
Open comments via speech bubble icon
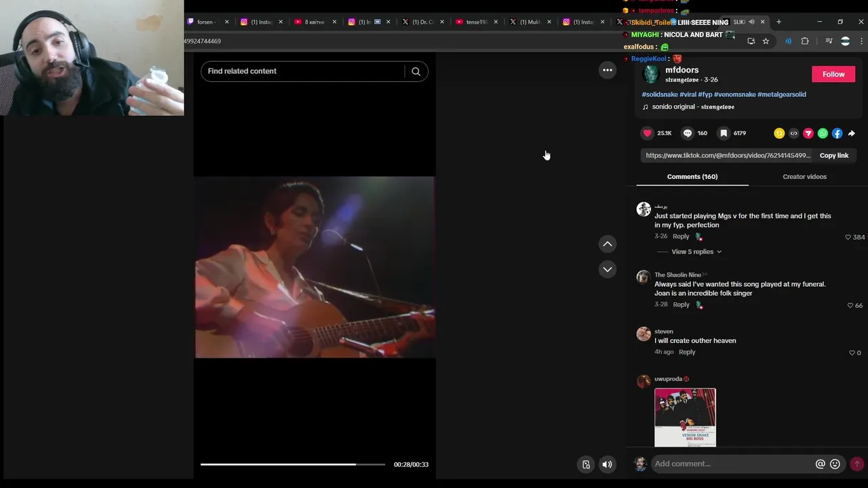[x=688, y=133]
